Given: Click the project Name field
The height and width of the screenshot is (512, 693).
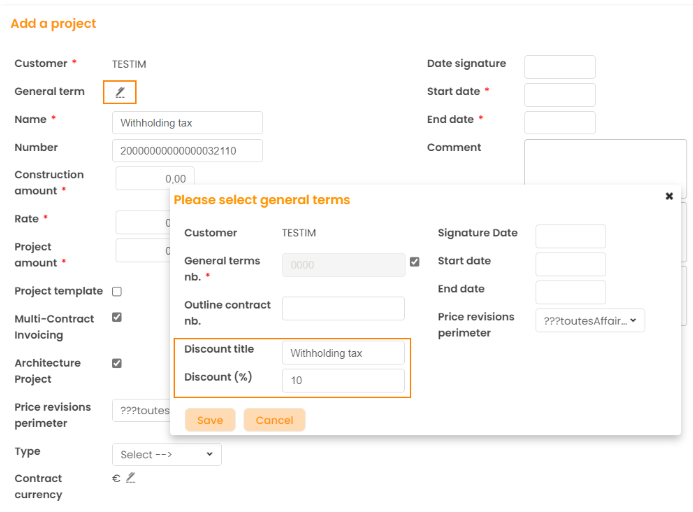Looking at the screenshot, I should pos(187,123).
